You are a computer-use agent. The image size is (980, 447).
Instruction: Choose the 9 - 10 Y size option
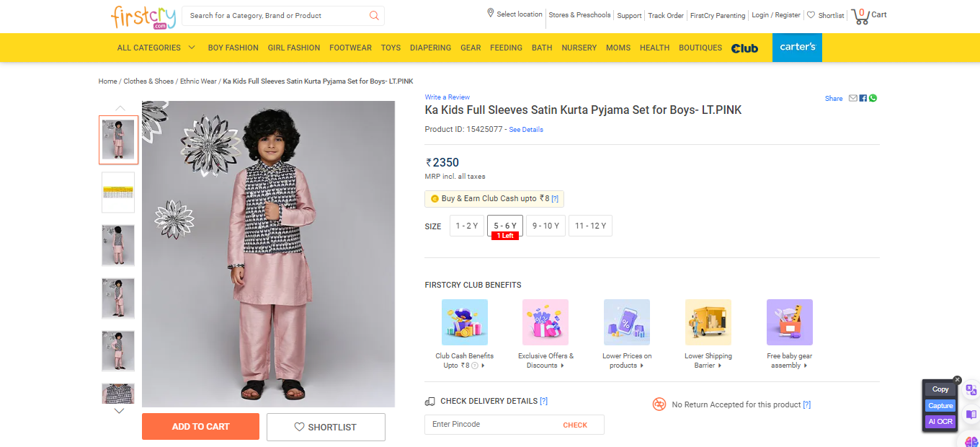[545, 226]
